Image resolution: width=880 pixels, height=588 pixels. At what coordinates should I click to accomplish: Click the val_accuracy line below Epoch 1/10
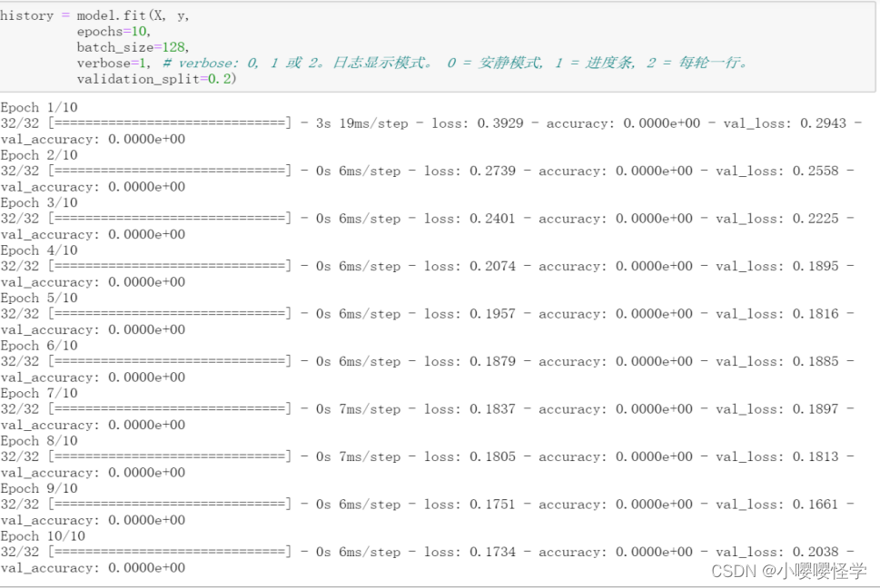[93, 139]
